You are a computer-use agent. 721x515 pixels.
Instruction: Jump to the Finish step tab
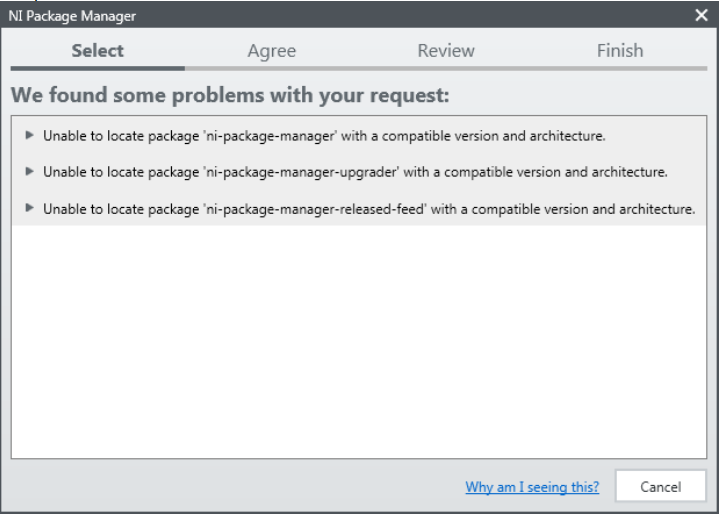[620, 51]
